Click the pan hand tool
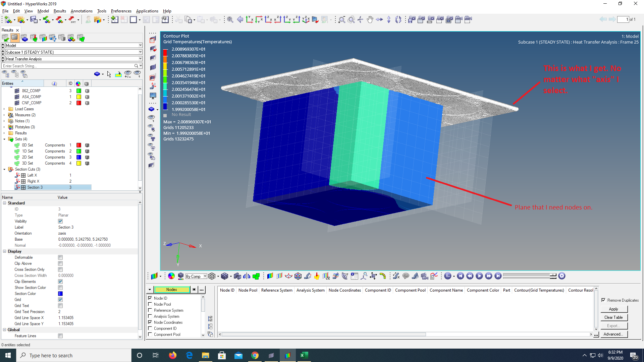This screenshot has width=644, height=362. pos(370,20)
